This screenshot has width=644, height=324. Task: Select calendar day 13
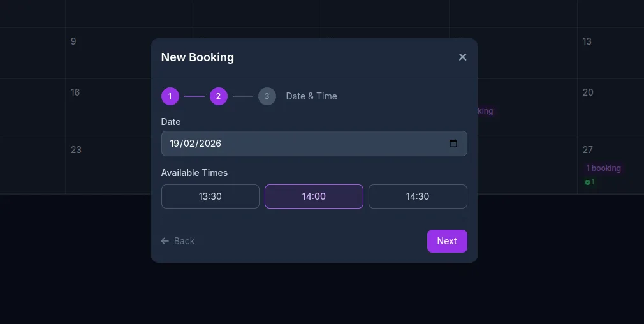(587, 41)
